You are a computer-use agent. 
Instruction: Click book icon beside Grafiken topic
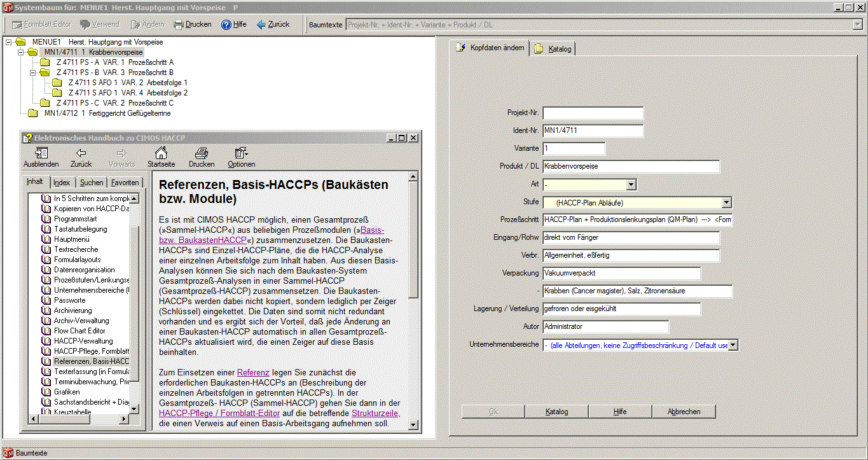click(46, 392)
